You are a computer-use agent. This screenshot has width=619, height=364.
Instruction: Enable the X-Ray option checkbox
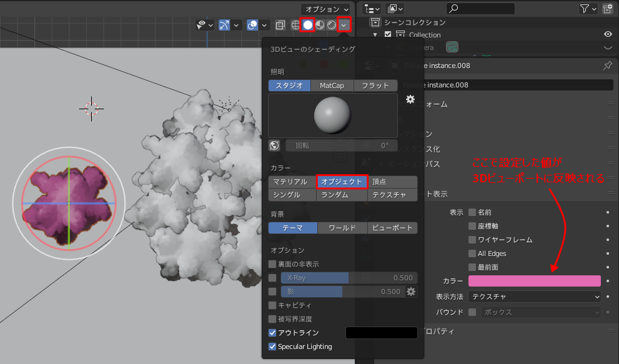tap(272, 277)
